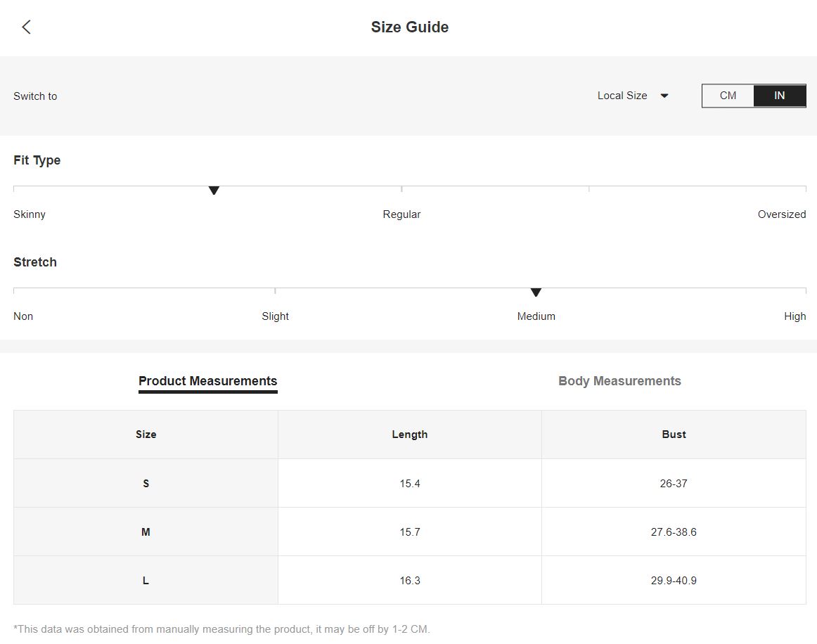This screenshot has width=817, height=644.
Task: Switch units to CM
Action: [728, 96]
